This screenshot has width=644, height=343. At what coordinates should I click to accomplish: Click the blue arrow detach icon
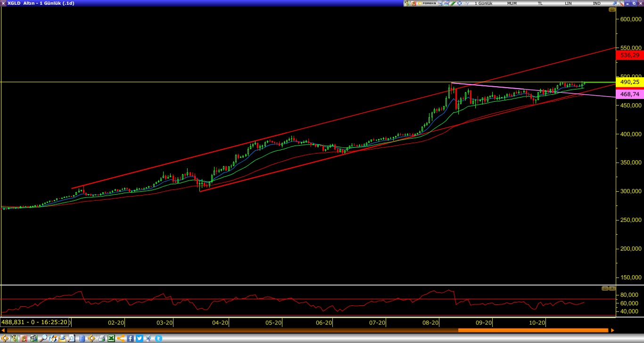point(614,3)
